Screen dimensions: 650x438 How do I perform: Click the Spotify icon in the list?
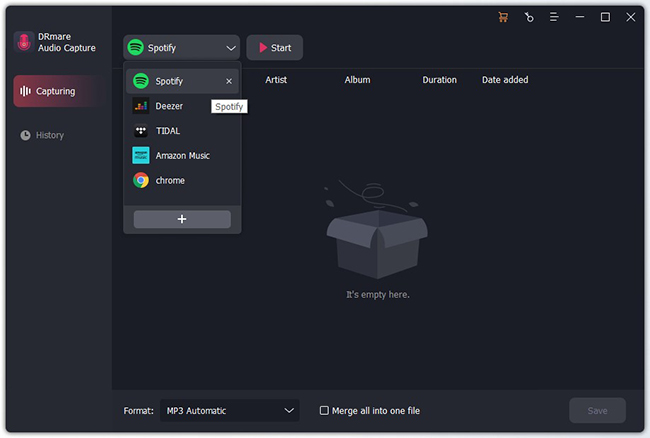point(141,81)
